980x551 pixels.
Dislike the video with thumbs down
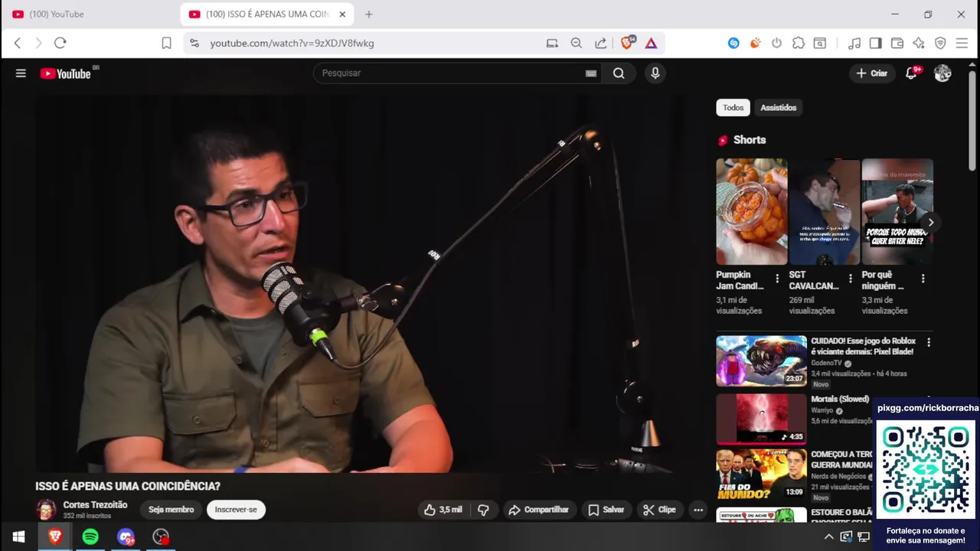point(483,510)
